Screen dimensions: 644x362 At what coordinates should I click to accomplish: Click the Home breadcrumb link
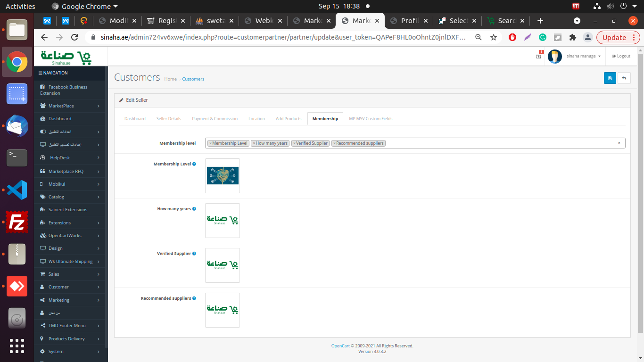pyautogui.click(x=170, y=79)
